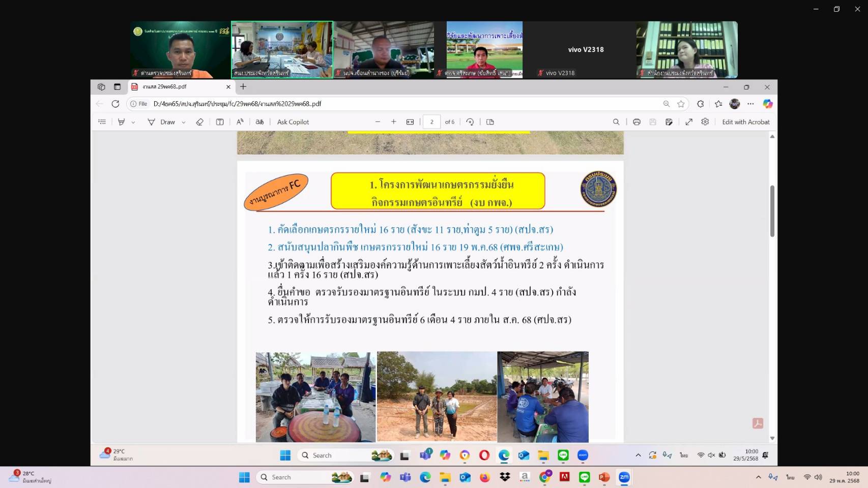Zoom in the PDF with plus icon
Viewport: 868px width, 488px height.
click(x=393, y=122)
